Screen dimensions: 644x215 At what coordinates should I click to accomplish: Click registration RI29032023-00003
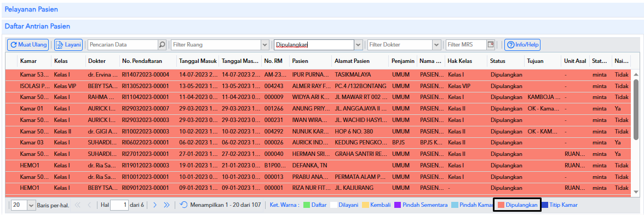(146, 120)
